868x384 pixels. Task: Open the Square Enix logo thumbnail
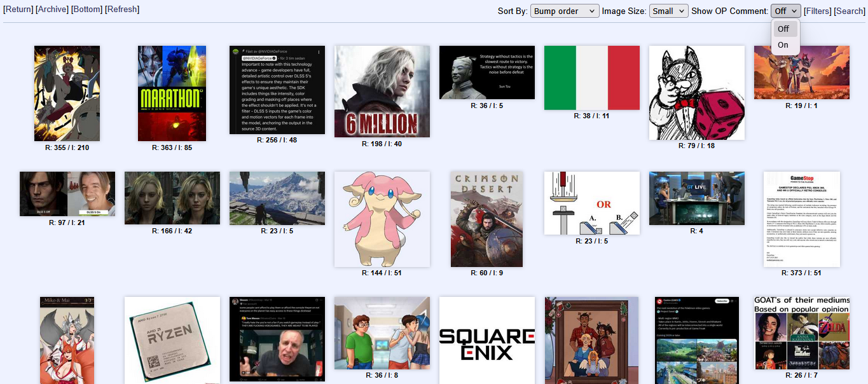(487, 340)
